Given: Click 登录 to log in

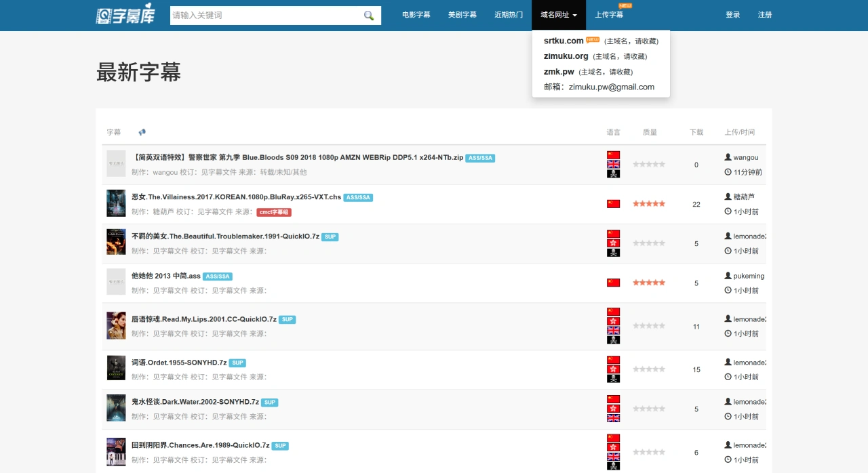Looking at the screenshot, I should point(733,15).
